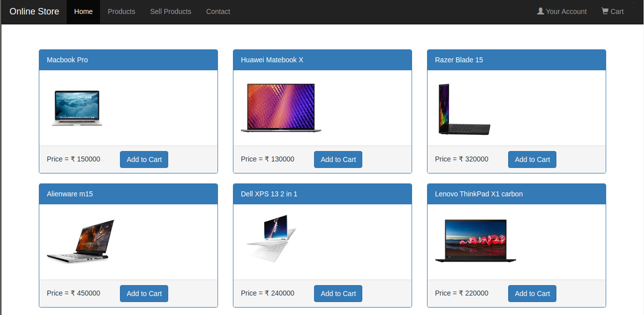
Task: Click the Razer Blade 15 product image
Action: coord(464,109)
